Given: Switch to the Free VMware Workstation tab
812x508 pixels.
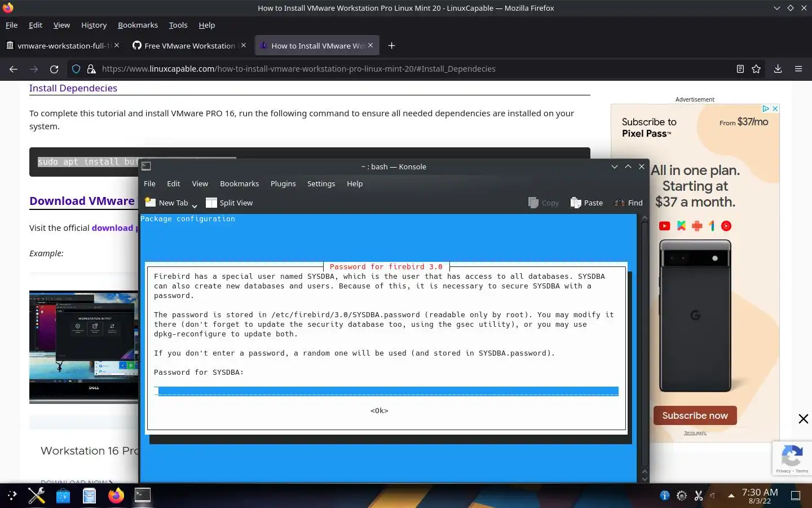Looking at the screenshot, I should [189, 46].
